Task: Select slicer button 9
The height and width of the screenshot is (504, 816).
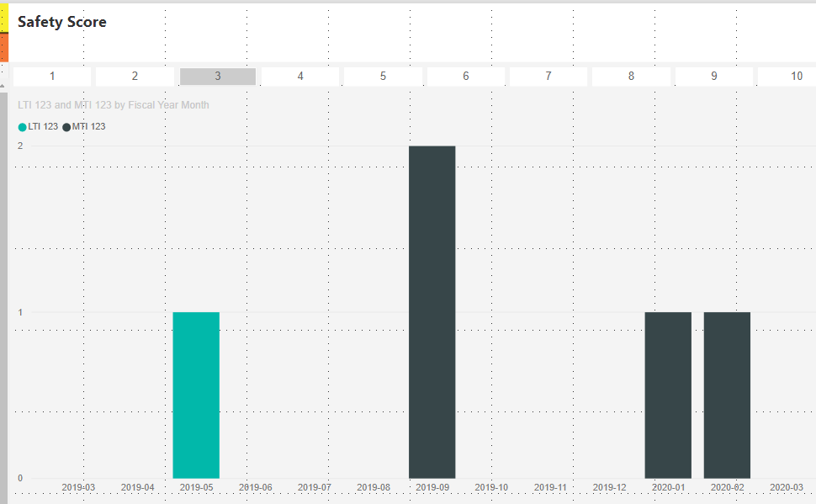Action: (x=714, y=76)
